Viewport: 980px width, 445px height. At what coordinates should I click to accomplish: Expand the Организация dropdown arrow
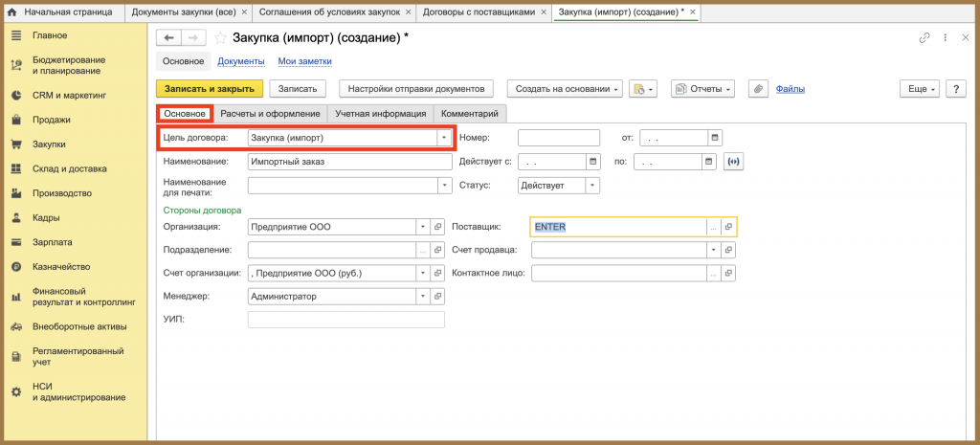point(423,226)
